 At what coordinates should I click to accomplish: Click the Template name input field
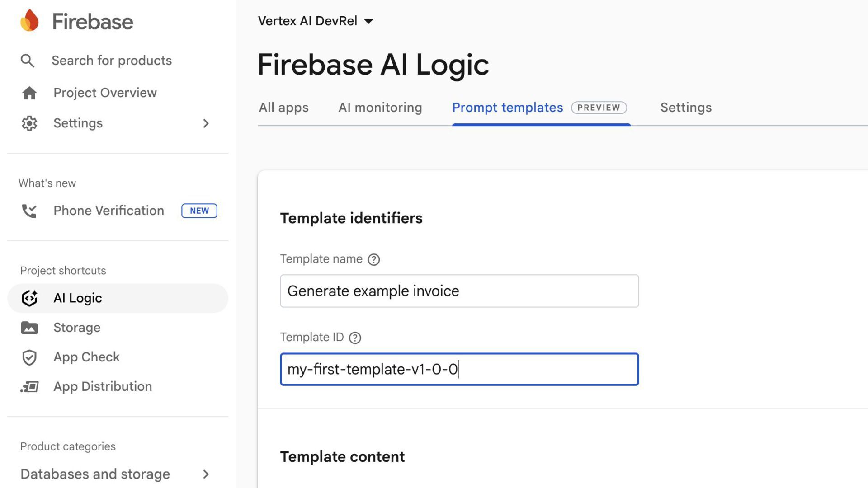coord(459,291)
